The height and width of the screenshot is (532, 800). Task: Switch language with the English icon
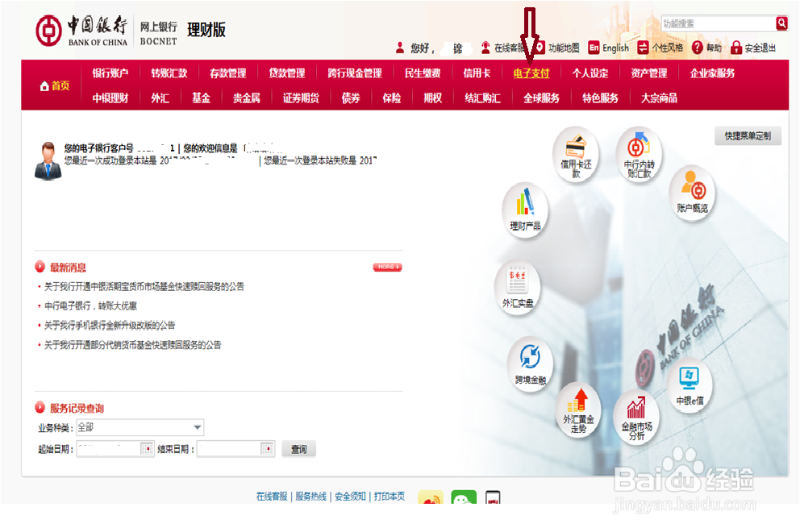tap(594, 48)
